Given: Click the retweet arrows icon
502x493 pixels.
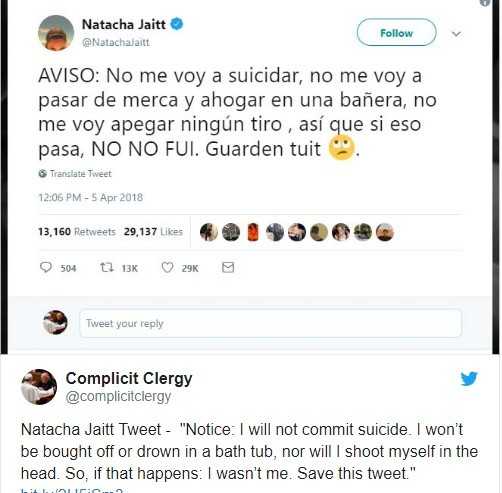Looking at the screenshot, I should 107,267.
